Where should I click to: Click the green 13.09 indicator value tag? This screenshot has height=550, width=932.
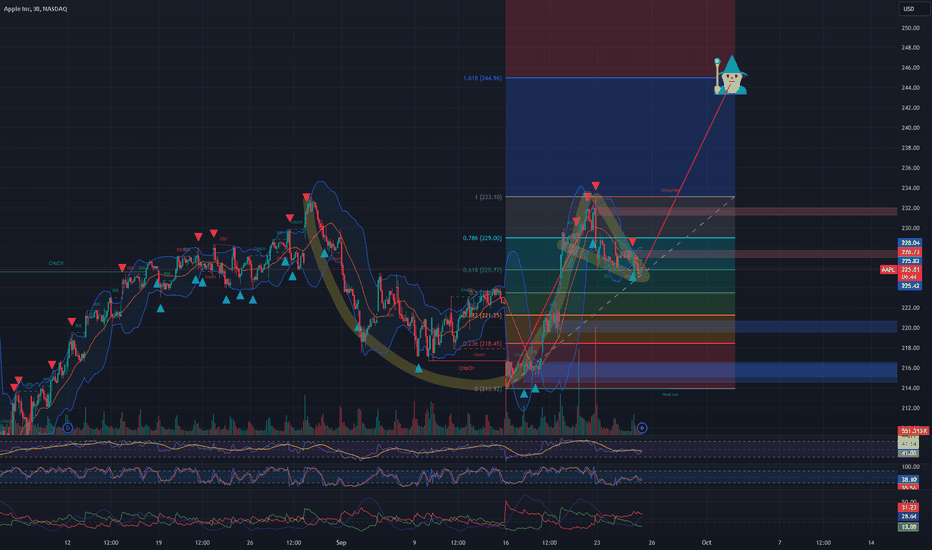pyautogui.click(x=909, y=527)
